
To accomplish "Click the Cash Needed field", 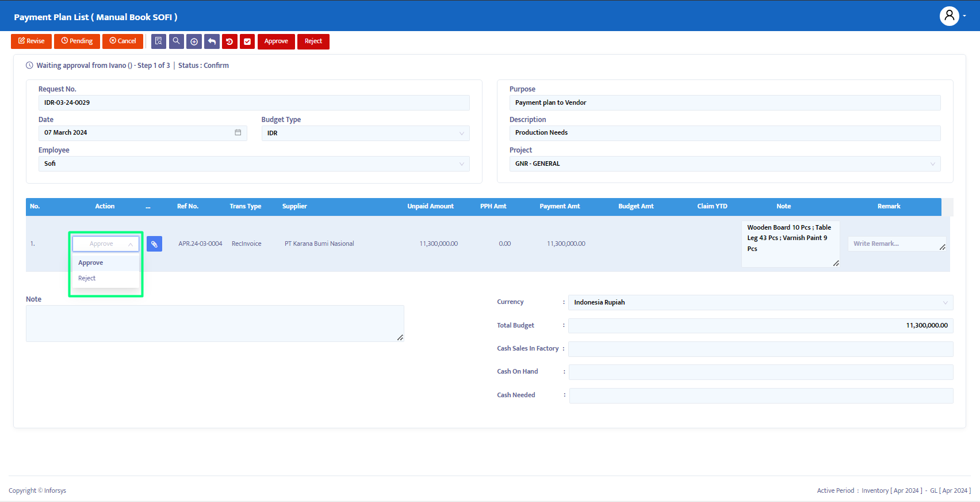I will click(760, 395).
